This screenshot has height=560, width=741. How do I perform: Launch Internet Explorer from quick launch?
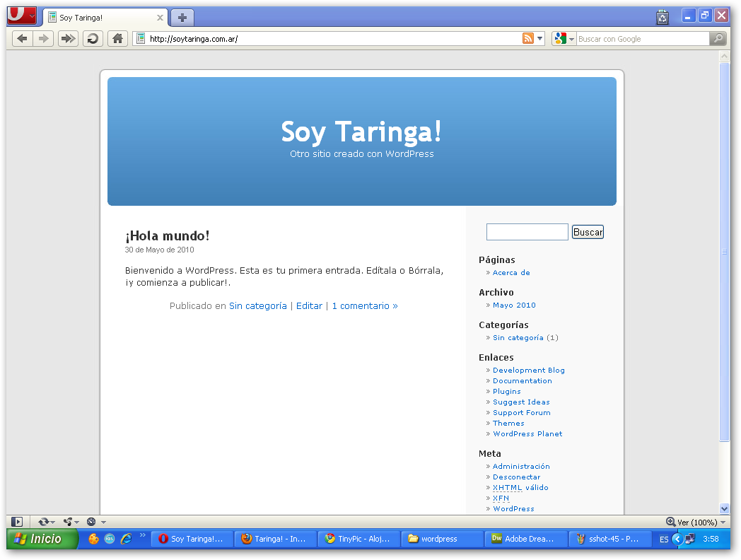(126, 539)
